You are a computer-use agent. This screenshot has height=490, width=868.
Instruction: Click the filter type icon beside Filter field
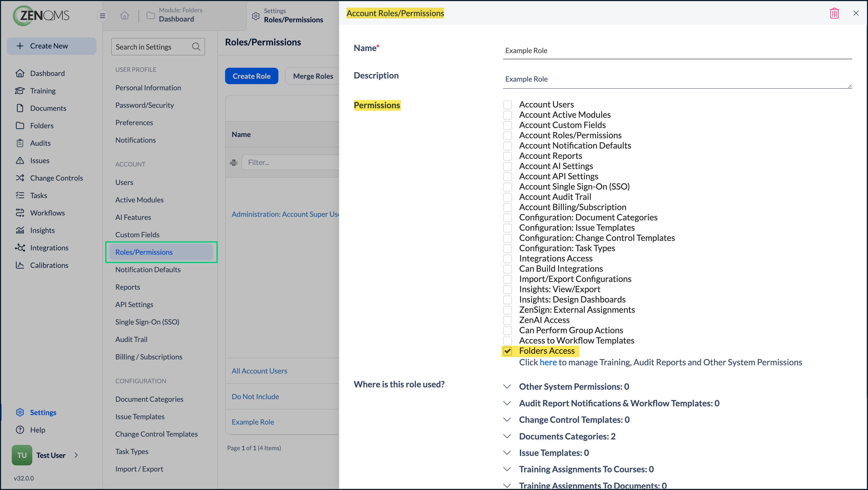point(234,163)
